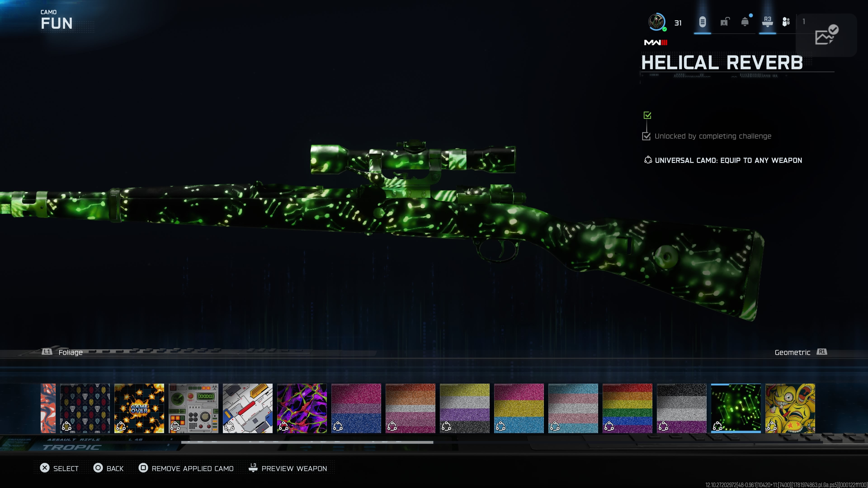Select the green Helical Reverb camo thumbnail
The width and height of the screenshot is (868, 488).
736,408
